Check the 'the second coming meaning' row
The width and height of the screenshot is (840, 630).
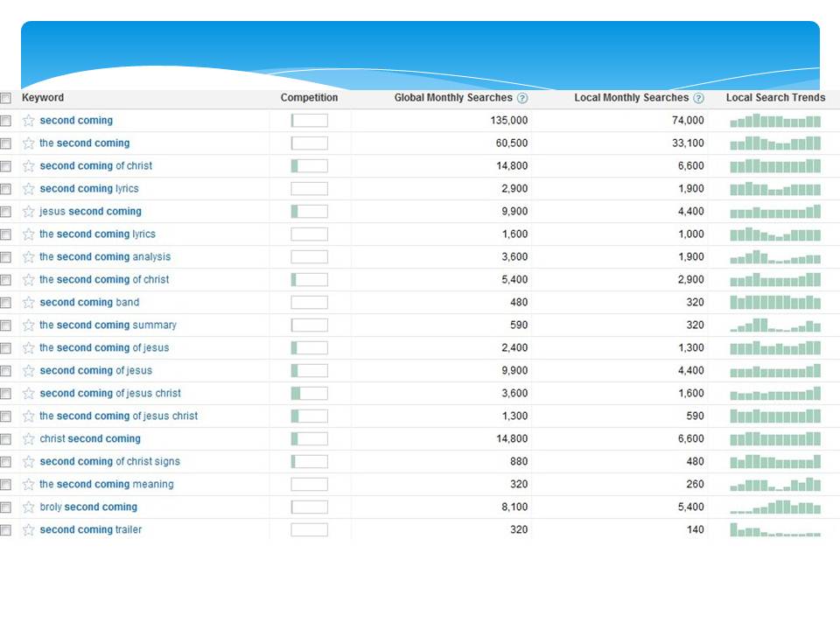[6, 485]
